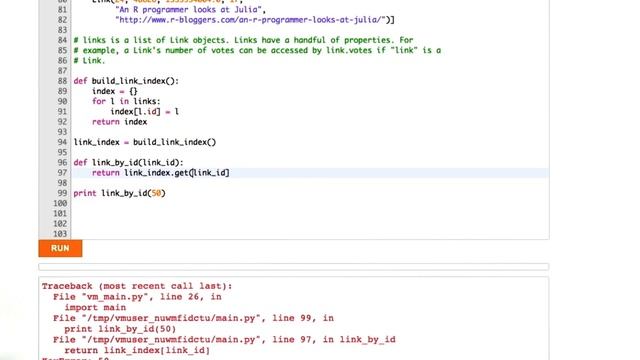The width and height of the screenshot is (640, 360).
Task: Click the 'index = {}' code line
Action: [x=115, y=91]
